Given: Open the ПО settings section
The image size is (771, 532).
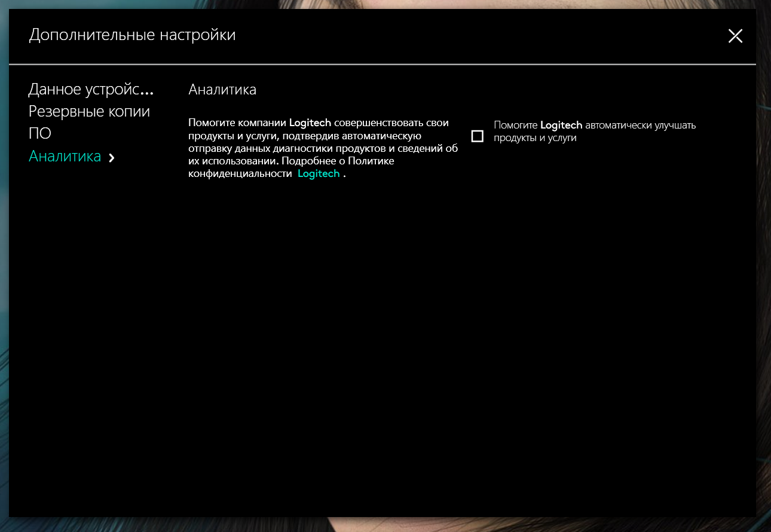Looking at the screenshot, I should [x=40, y=133].
